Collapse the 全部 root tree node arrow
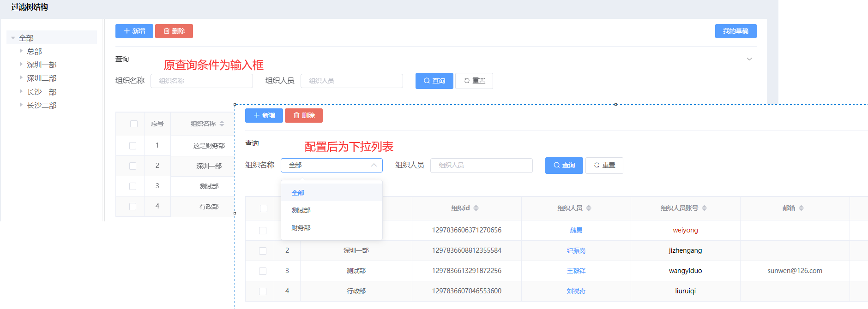The width and height of the screenshot is (868, 309). point(13,38)
